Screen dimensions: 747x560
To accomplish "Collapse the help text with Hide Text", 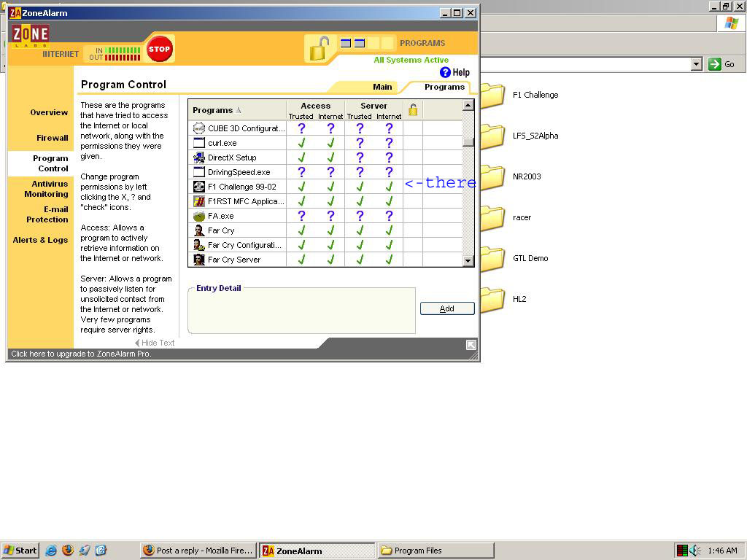I will [155, 343].
